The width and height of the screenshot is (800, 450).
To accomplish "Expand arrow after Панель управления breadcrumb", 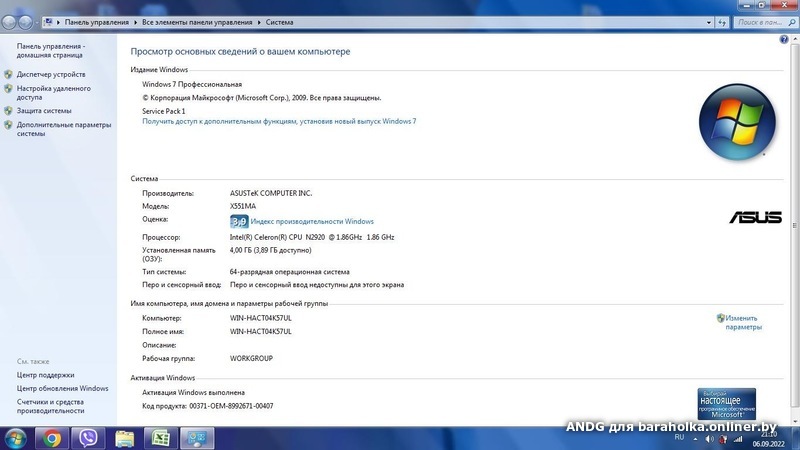I will coord(135,22).
